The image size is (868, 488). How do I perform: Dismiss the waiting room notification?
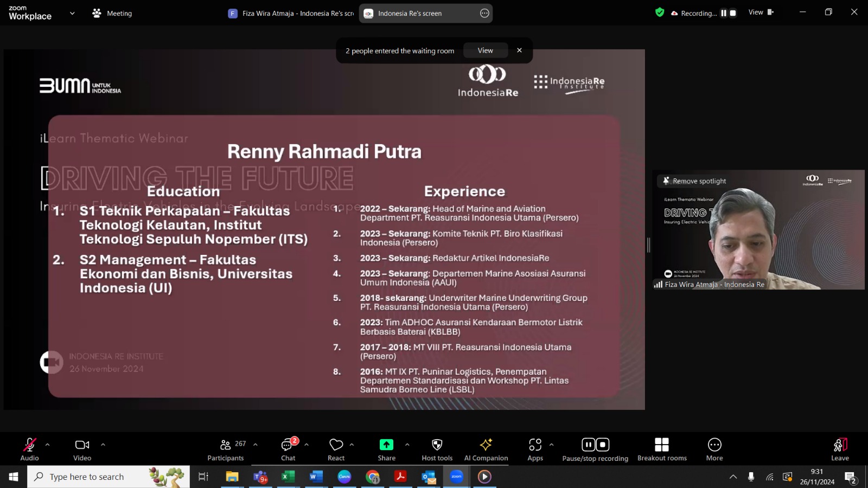pyautogui.click(x=519, y=50)
